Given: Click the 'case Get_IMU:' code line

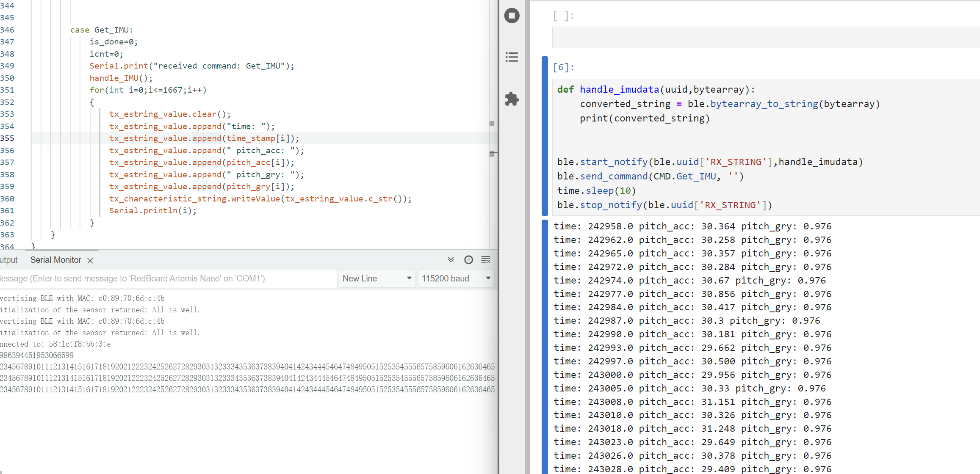Looking at the screenshot, I should (101, 30).
